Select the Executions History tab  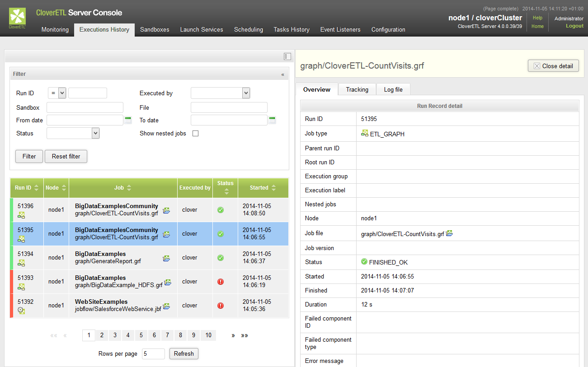coord(104,30)
